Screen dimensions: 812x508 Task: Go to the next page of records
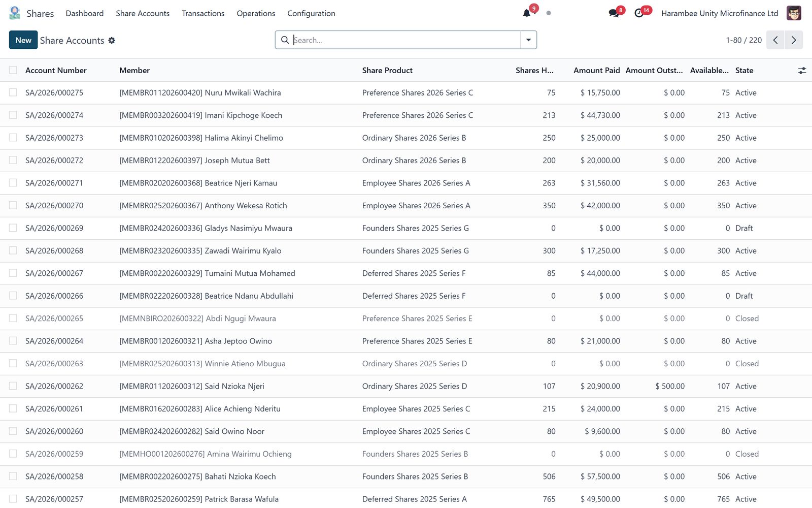coord(794,40)
